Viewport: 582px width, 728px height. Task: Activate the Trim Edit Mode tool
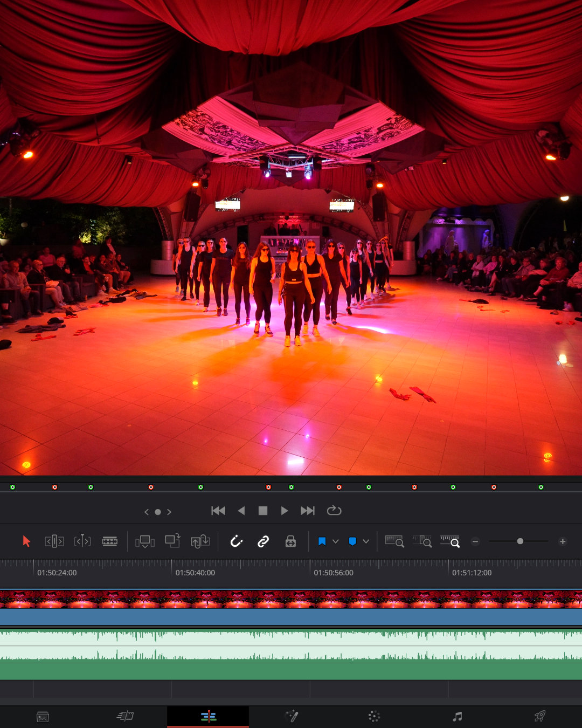[54, 541]
